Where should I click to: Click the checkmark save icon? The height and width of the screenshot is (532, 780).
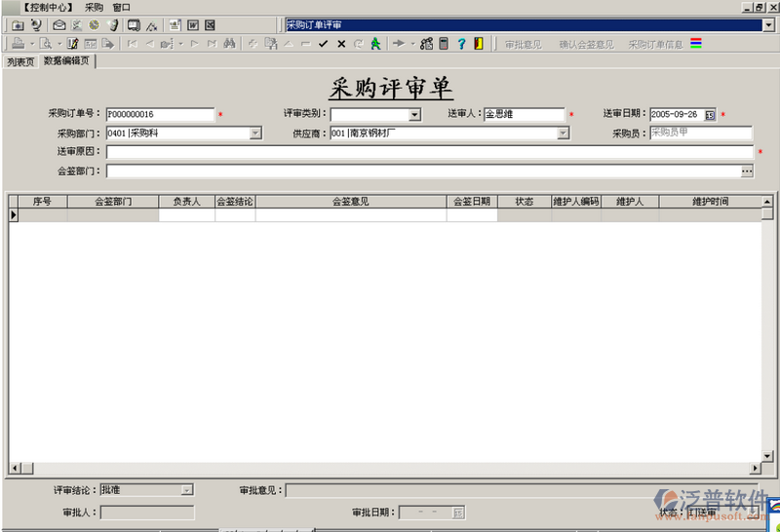(x=323, y=44)
